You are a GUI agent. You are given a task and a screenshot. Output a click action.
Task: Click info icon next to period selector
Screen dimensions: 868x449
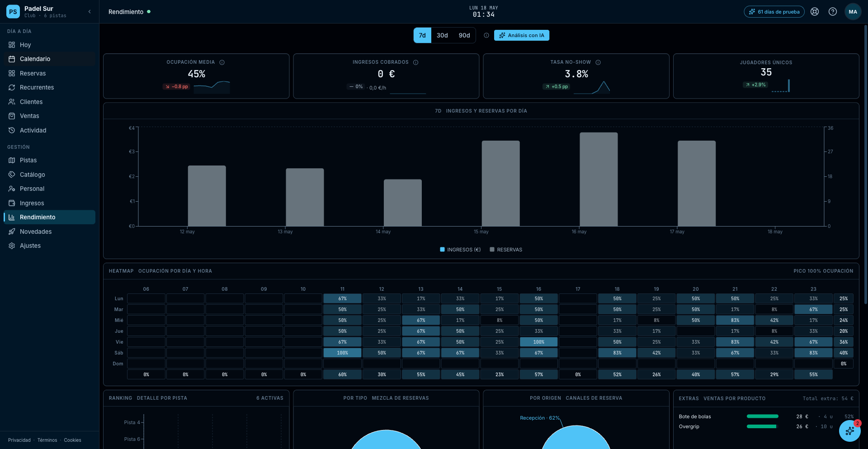[486, 35]
